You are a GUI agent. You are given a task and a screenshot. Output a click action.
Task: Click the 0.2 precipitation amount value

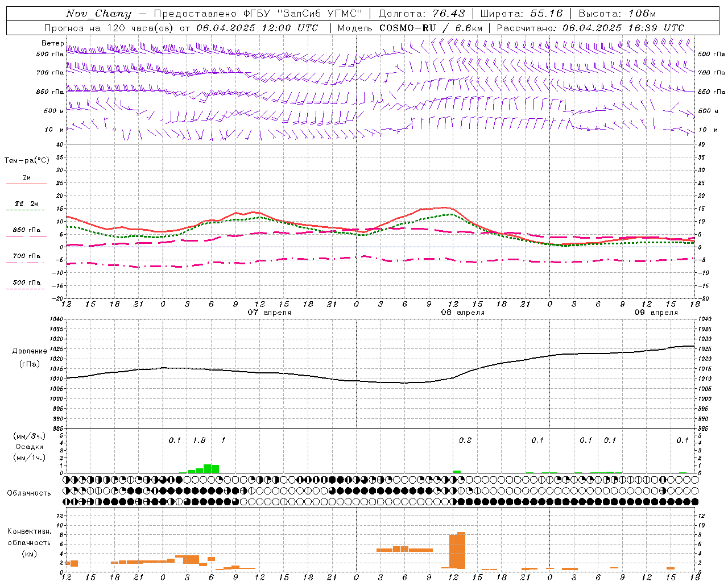click(465, 440)
